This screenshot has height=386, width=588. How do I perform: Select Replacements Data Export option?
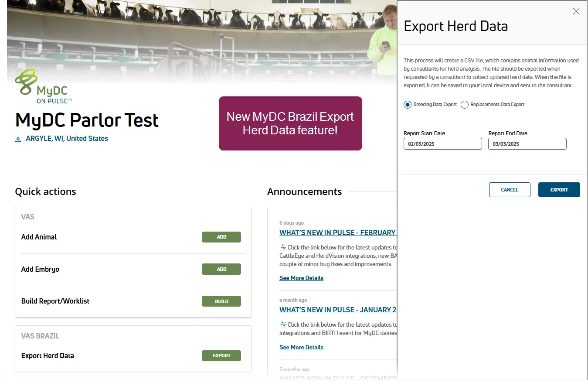pos(465,105)
